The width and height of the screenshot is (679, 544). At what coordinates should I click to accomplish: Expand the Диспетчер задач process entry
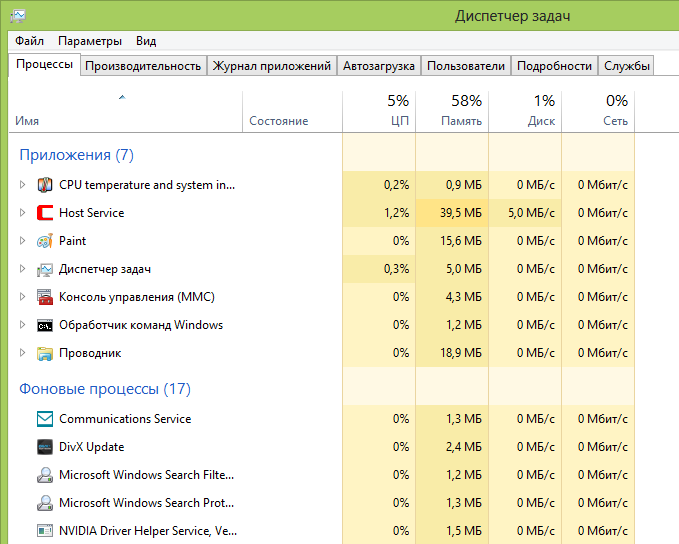tap(23, 269)
